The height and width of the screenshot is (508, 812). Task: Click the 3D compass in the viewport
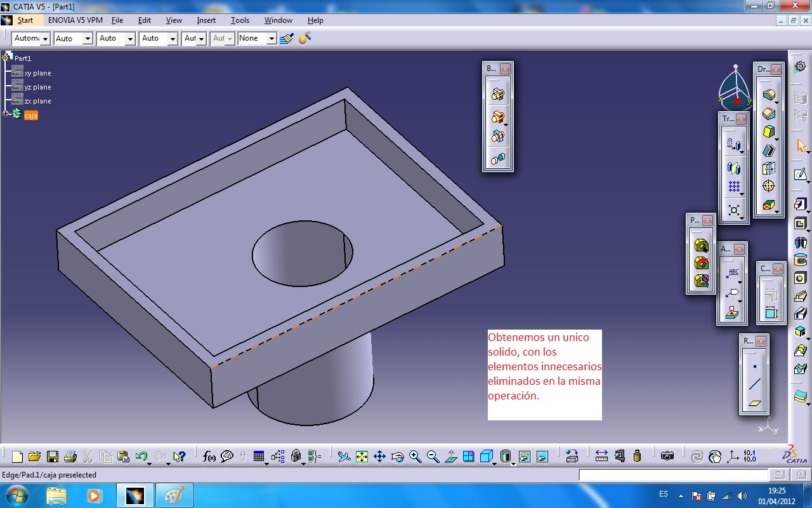click(x=735, y=88)
